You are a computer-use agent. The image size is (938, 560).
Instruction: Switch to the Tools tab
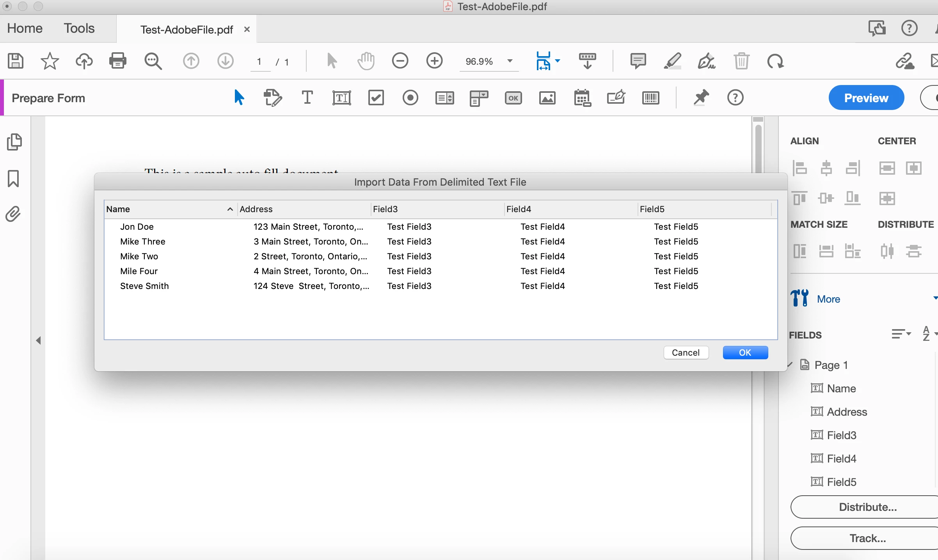[x=79, y=28]
